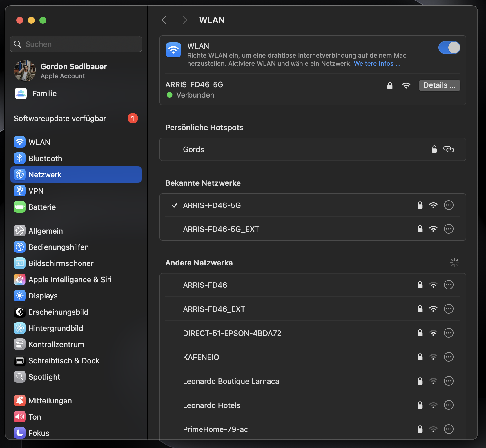Open more options for ARRIS-FD46-5G_EXT

pos(449,229)
